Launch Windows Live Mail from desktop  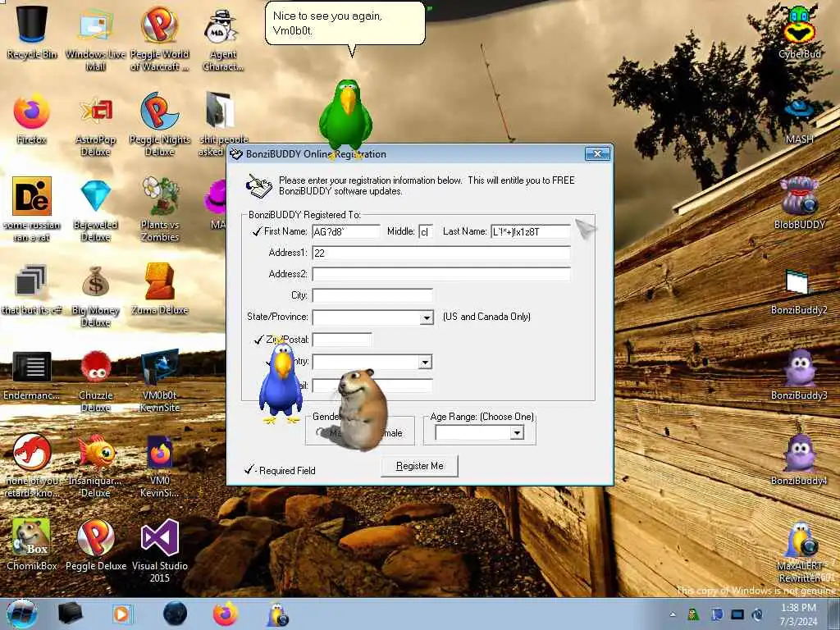click(x=95, y=38)
